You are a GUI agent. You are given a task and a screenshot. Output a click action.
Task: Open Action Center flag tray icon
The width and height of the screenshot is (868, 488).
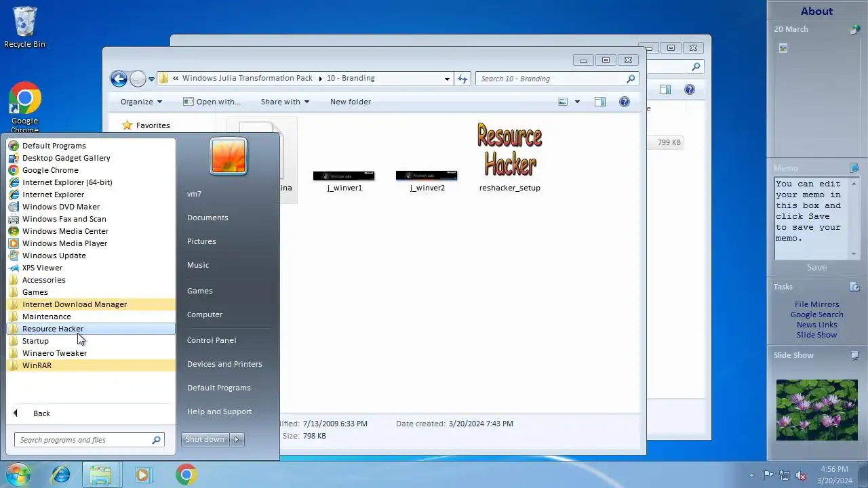point(768,475)
